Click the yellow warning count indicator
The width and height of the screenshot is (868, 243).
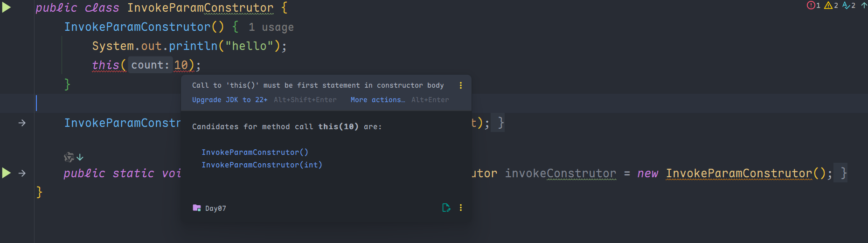pyautogui.click(x=831, y=6)
